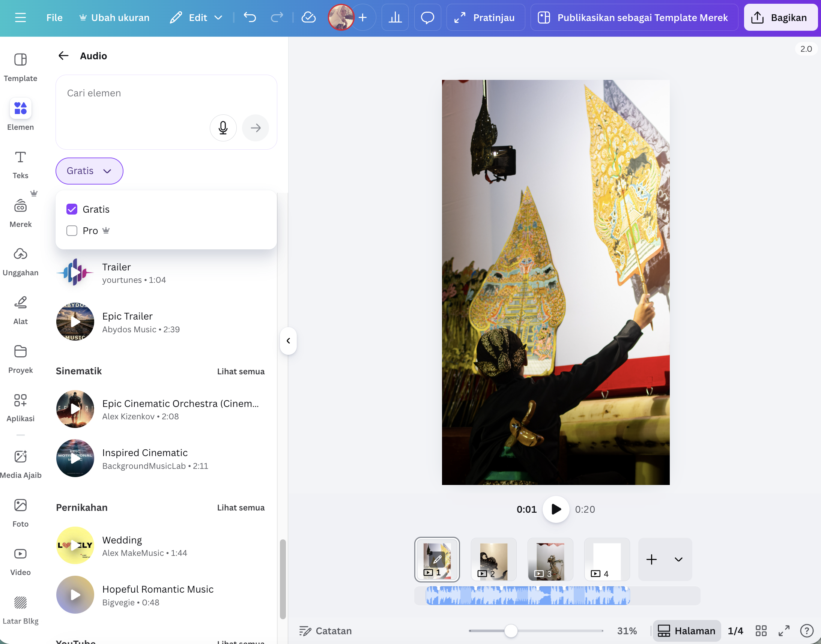Open the Teks sidebar tab
This screenshot has width=821, height=644.
click(x=20, y=165)
